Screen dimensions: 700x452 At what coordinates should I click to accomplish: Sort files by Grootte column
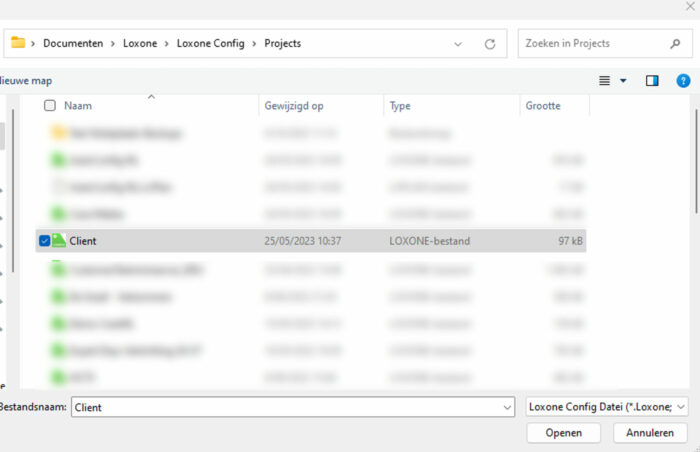click(x=543, y=105)
